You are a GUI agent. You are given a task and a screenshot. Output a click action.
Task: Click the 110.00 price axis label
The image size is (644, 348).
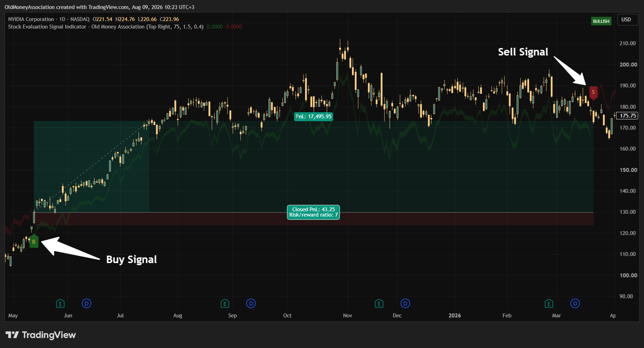[628, 254]
